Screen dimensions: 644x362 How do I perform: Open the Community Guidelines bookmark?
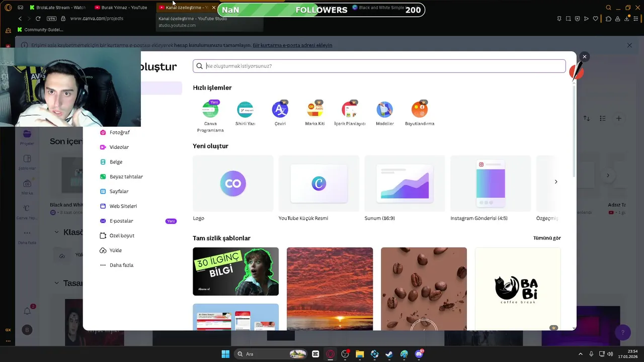pyautogui.click(x=40, y=30)
